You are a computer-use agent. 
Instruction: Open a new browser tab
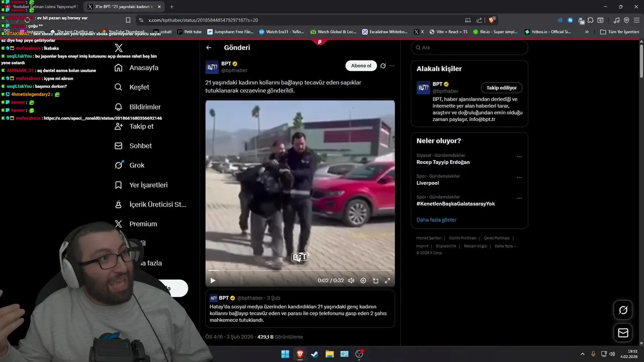(x=172, y=7)
